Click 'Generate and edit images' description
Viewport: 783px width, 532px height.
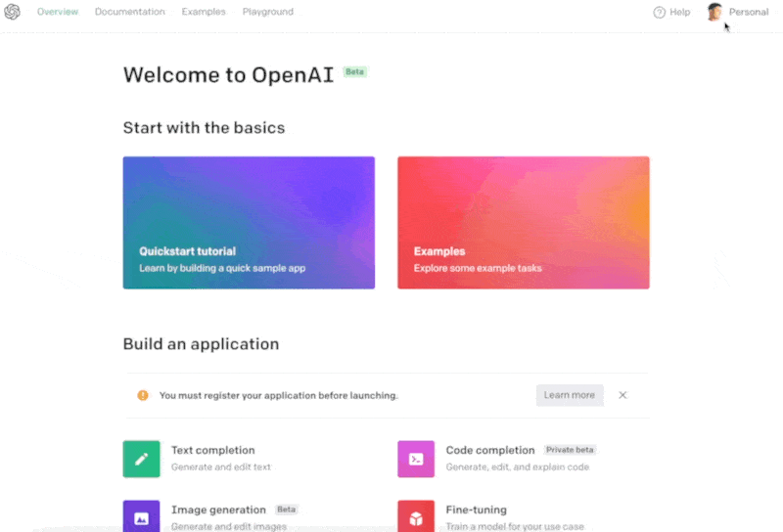click(x=229, y=526)
